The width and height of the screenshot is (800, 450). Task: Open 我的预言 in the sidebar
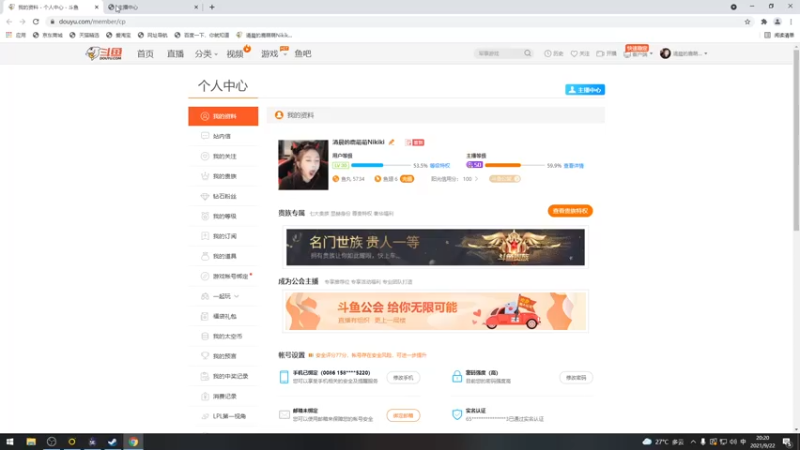click(223, 356)
